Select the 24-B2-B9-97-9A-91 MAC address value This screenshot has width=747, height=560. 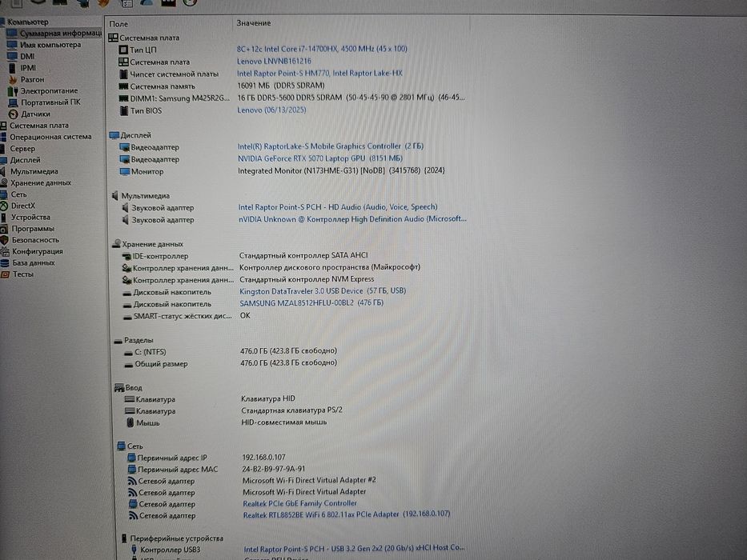274,469
